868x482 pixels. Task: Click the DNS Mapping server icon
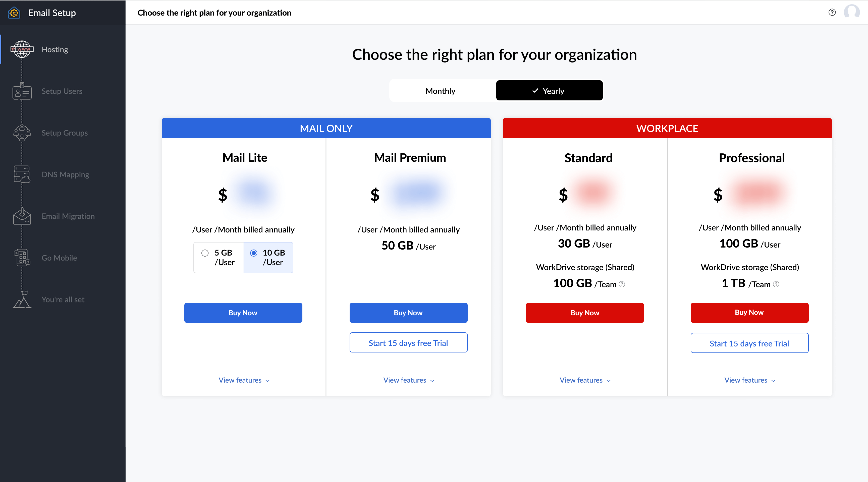(x=22, y=174)
